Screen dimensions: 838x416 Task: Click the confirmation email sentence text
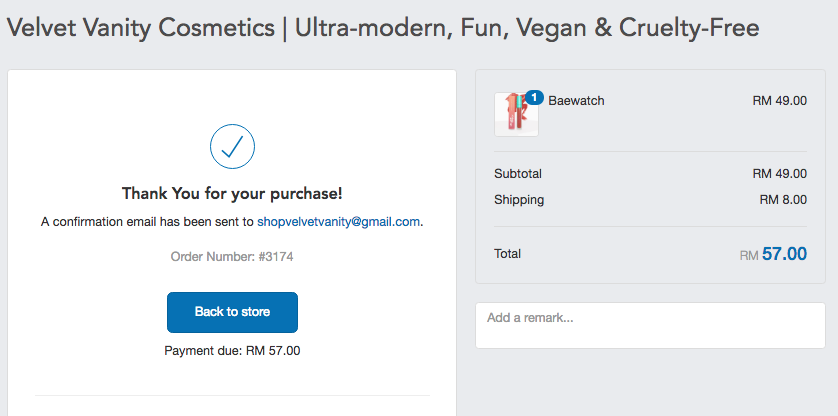click(x=232, y=221)
